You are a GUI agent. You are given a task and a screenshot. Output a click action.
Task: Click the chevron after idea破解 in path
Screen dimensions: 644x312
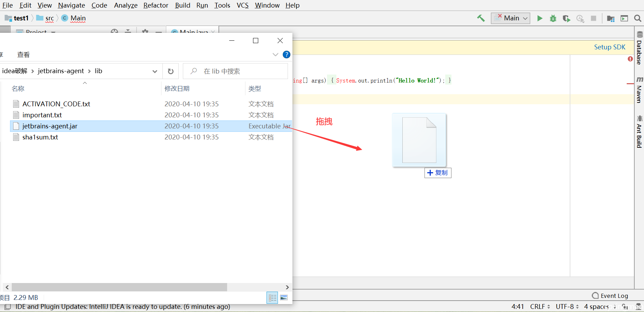click(x=32, y=71)
